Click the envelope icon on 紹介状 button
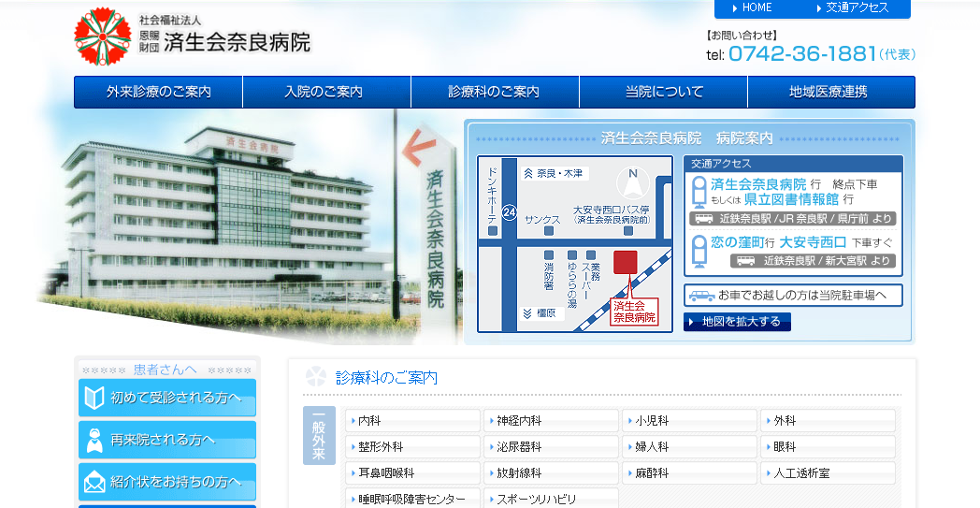Image resolution: width=980 pixels, height=508 pixels. coord(94,483)
